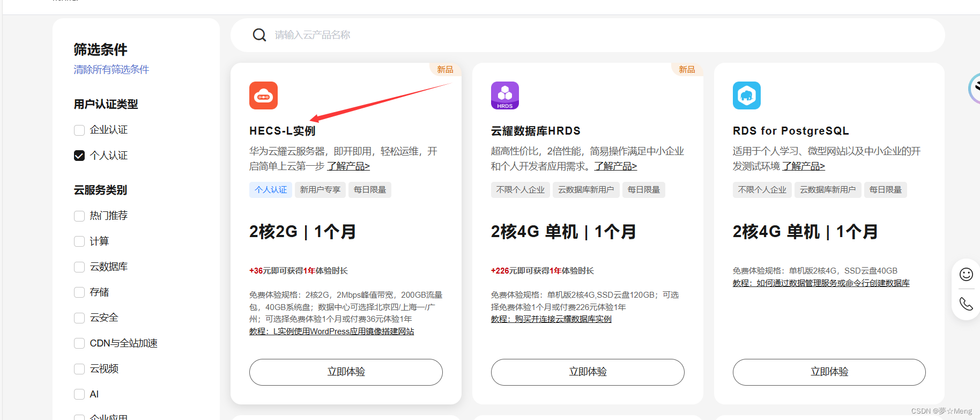Click 立即体验 for RDS for PostgreSQL
This screenshot has height=420, width=980.
click(x=829, y=372)
